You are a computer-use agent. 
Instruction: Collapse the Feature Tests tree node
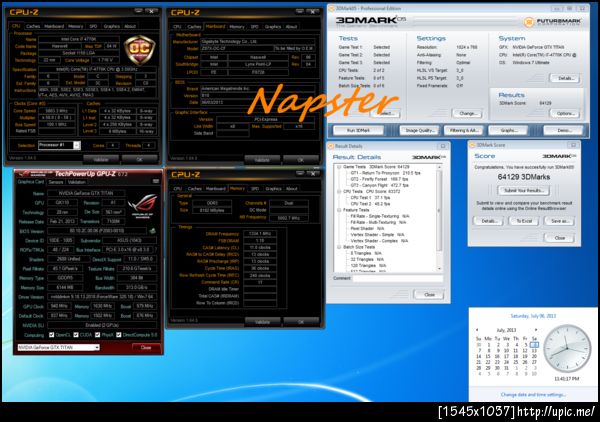pos(339,210)
